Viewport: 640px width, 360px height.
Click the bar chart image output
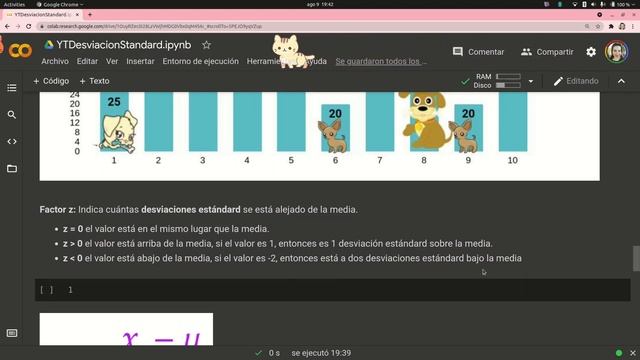(320, 136)
